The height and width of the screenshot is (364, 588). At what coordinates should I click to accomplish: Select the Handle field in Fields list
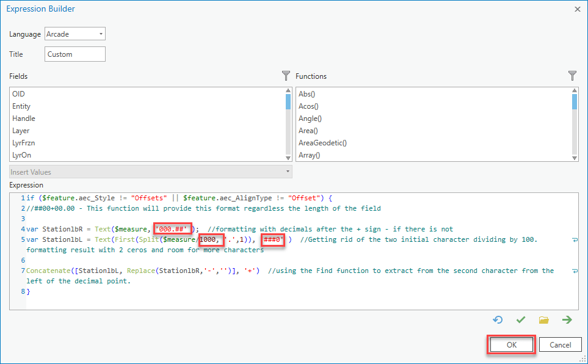pyautogui.click(x=24, y=118)
